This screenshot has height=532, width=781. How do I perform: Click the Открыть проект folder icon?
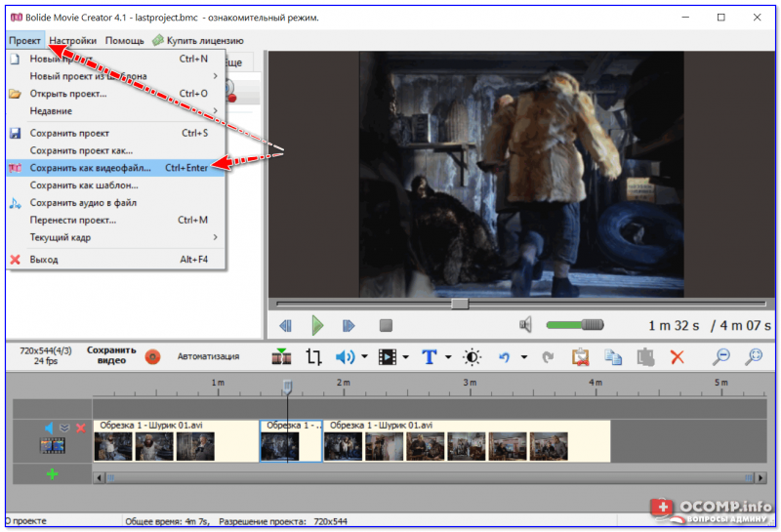[15, 94]
